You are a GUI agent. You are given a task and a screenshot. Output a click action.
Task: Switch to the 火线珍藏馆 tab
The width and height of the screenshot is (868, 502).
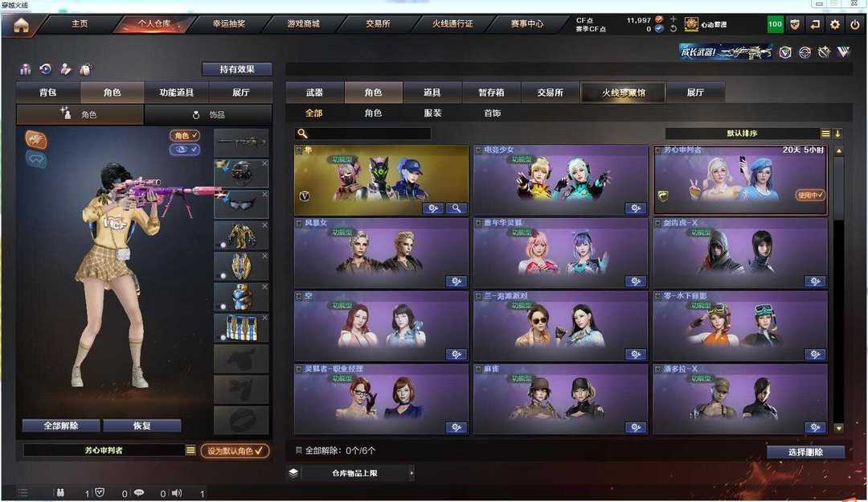click(624, 93)
